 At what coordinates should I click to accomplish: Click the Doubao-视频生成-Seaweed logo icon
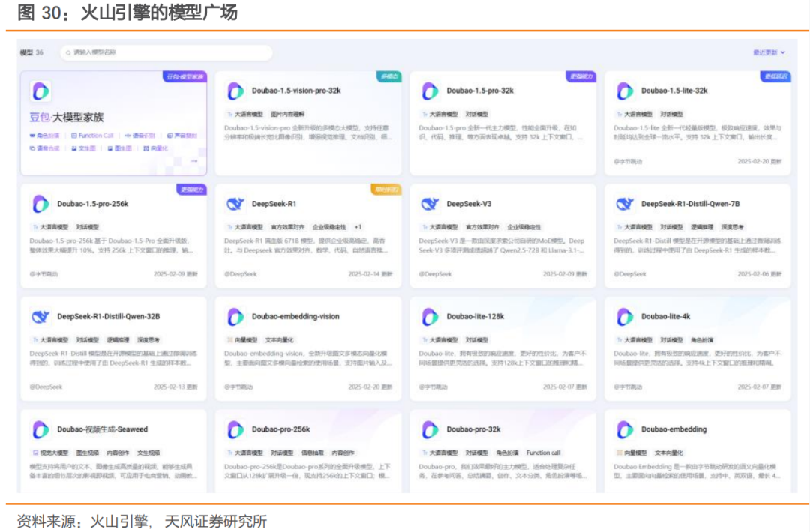point(40,430)
